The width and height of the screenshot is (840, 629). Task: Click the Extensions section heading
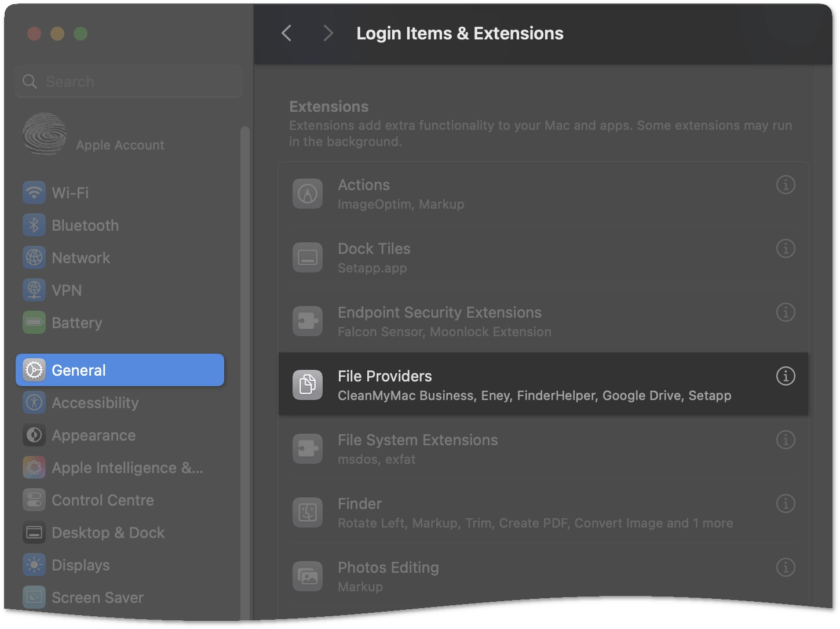328,107
